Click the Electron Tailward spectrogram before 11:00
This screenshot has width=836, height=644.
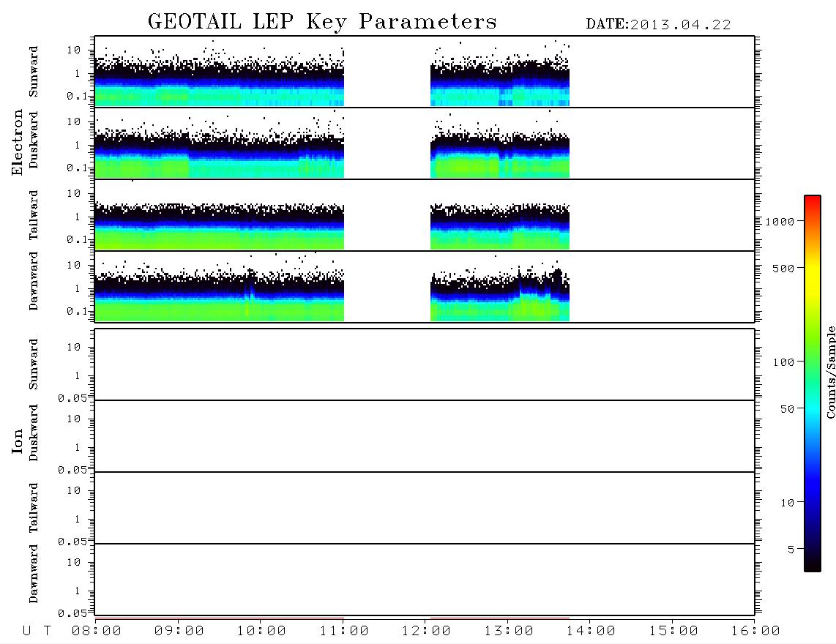(x=220, y=227)
